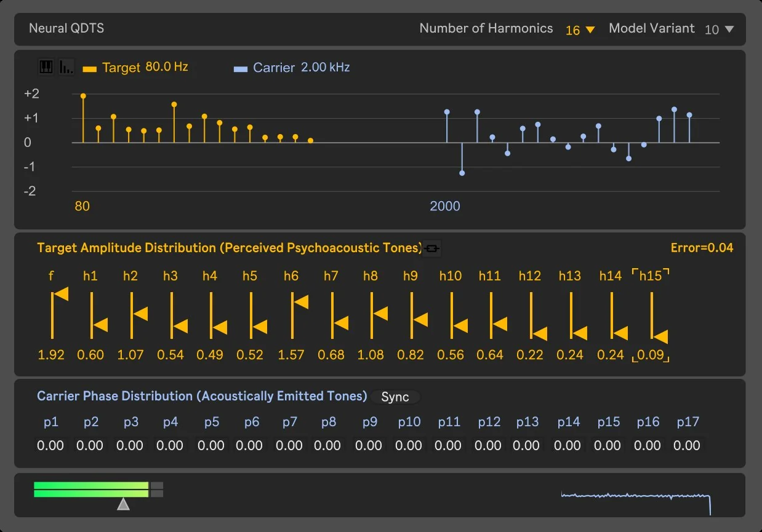
Task: Adjust the h3 amplitude slider
Action: tap(179, 315)
